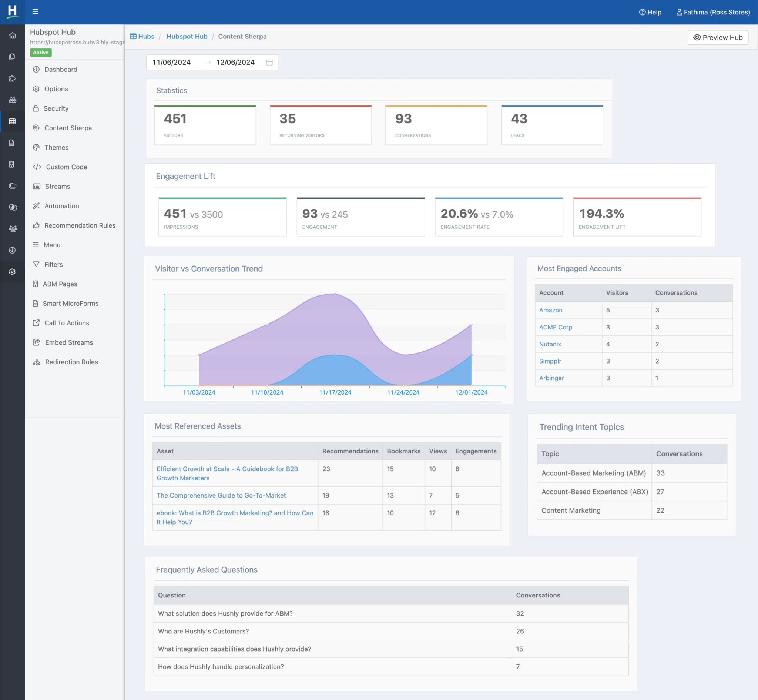This screenshot has height=700, width=758.
Task: Select Recommendation Rules in sidebar
Action: 80,225
